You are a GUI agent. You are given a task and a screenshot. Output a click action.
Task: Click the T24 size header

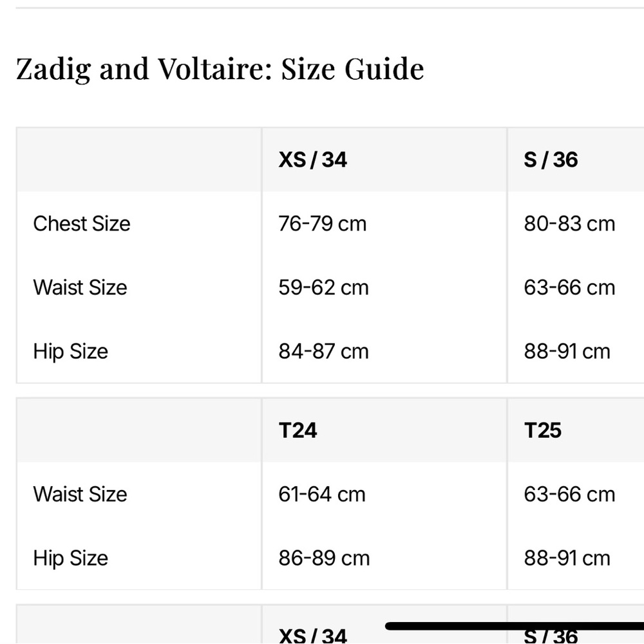click(x=298, y=430)
